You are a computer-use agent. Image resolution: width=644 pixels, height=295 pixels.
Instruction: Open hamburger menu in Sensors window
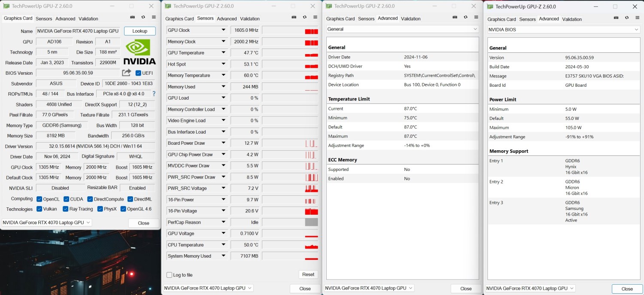pos(315,18)
